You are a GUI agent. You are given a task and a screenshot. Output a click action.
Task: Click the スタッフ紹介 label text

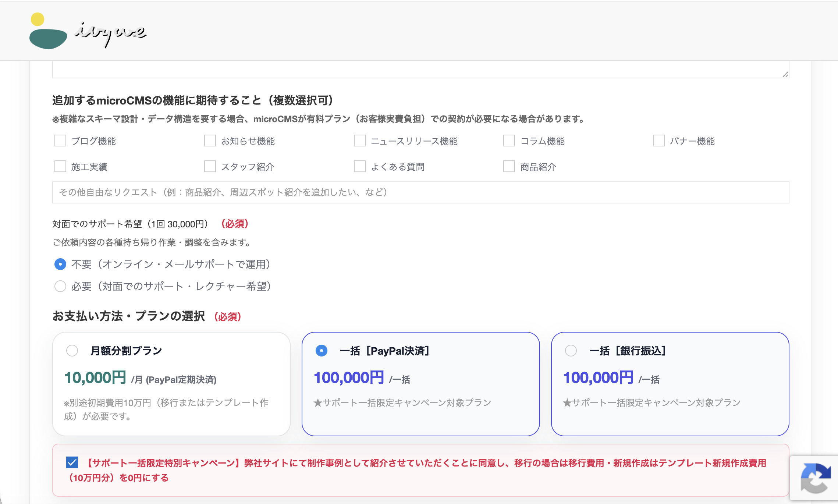[248, 167]
